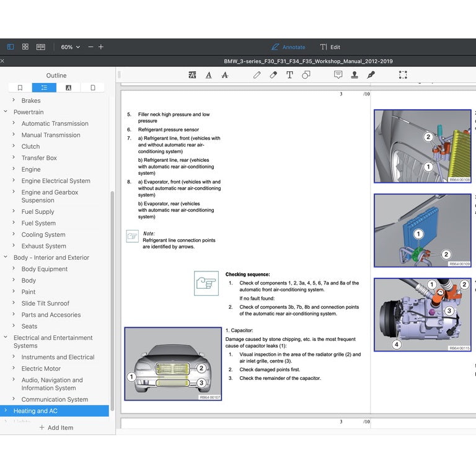Add a comment note

pyautogui.click(x=338, y=74)
